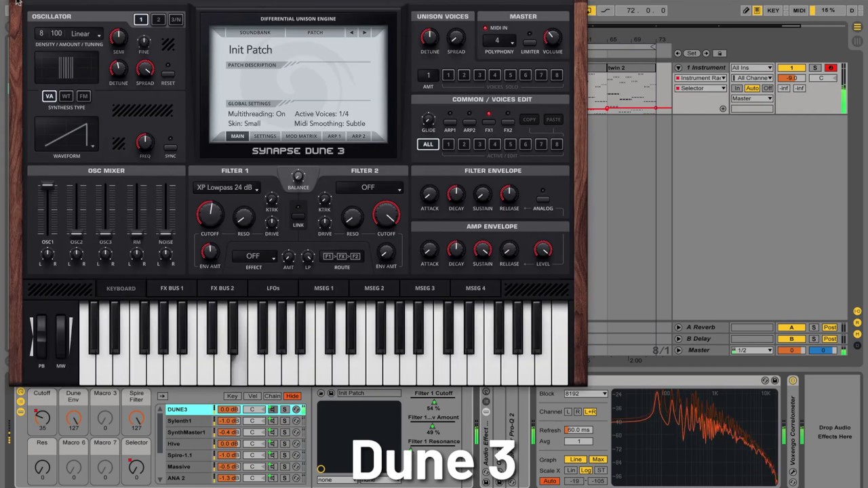Toggle Ableton computer MIDI keyboard icon

(757, 10)
